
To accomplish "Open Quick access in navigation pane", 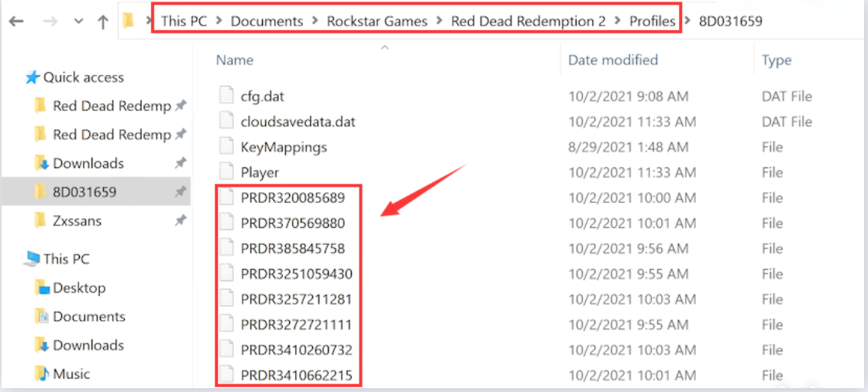I will pyautogui.click(x=84, y=77).
